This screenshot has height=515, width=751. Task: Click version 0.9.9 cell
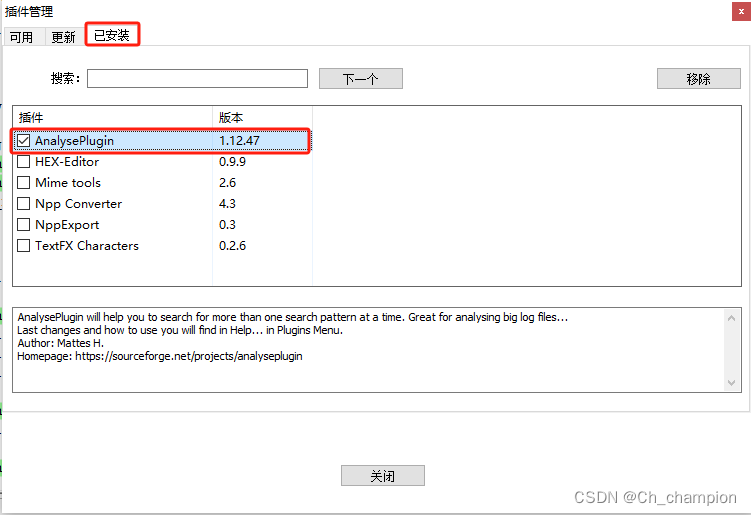(232, 161)
